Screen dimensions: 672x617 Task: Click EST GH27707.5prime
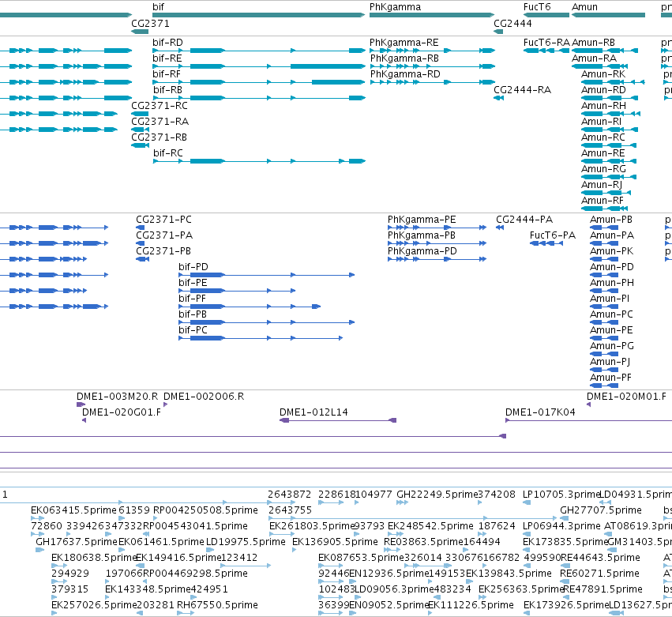coord(601,510)
